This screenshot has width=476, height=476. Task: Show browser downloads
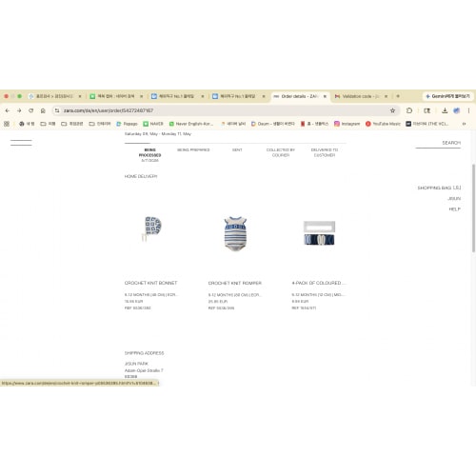445,110
